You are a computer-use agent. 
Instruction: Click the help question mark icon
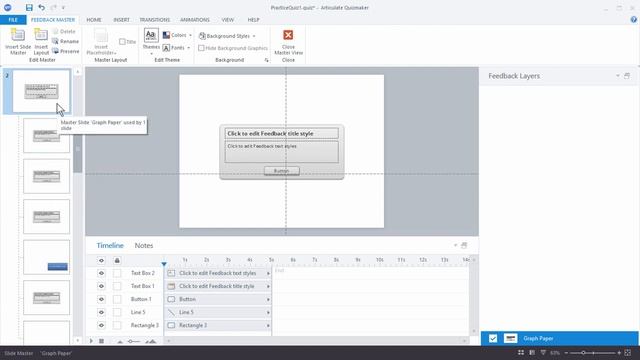633,19
